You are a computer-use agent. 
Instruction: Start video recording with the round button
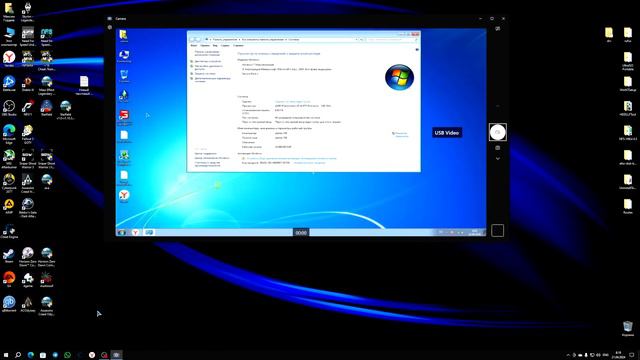pyautogui.click(x=498, y=132)
